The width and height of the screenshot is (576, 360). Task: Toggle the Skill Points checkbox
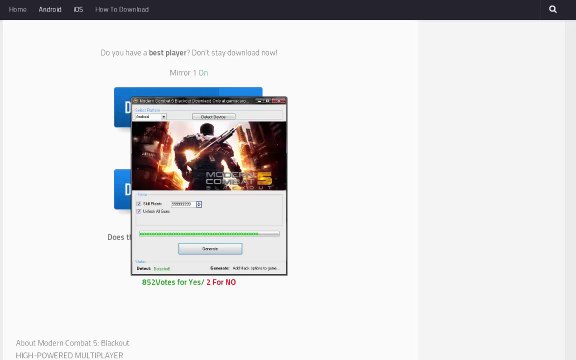click(x=138, y=204)
